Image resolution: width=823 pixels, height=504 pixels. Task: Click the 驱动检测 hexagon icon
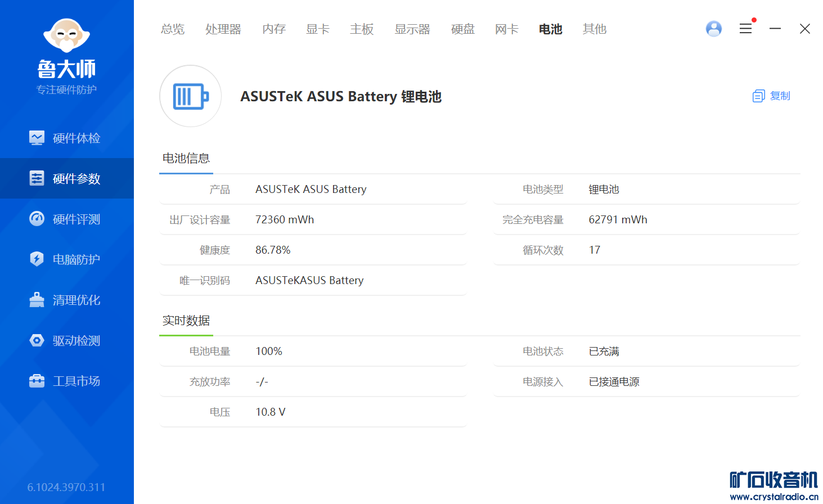pos(37,340)
